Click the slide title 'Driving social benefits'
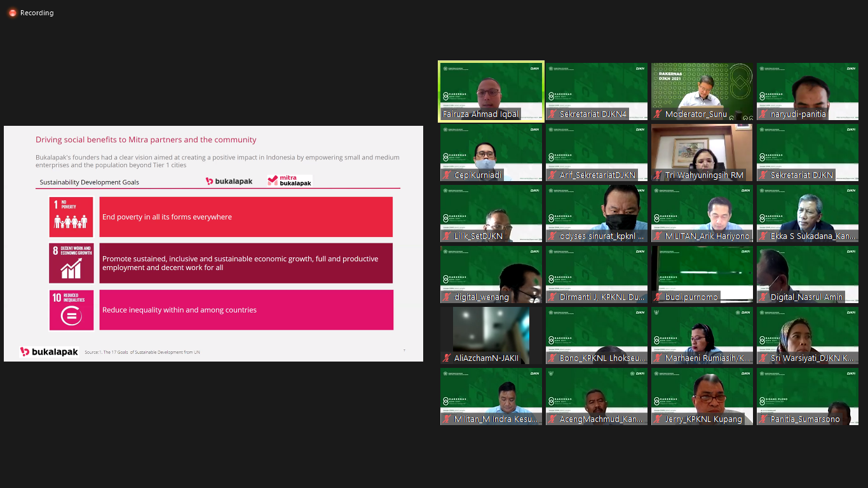 point(146,140)
